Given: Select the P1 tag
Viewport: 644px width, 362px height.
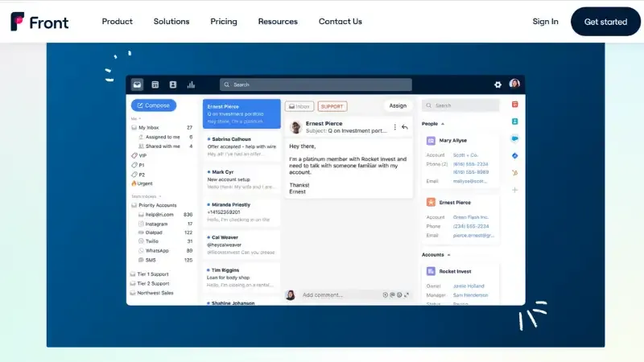Looking at the screenshot, I should (x=138, y=165).
